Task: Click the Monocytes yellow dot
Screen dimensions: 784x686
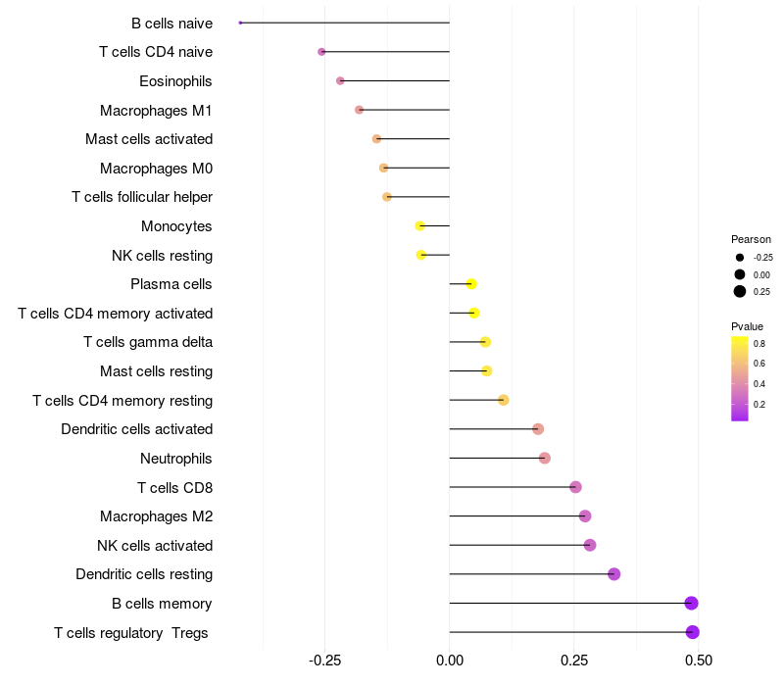Action: [x=420, y=226]
